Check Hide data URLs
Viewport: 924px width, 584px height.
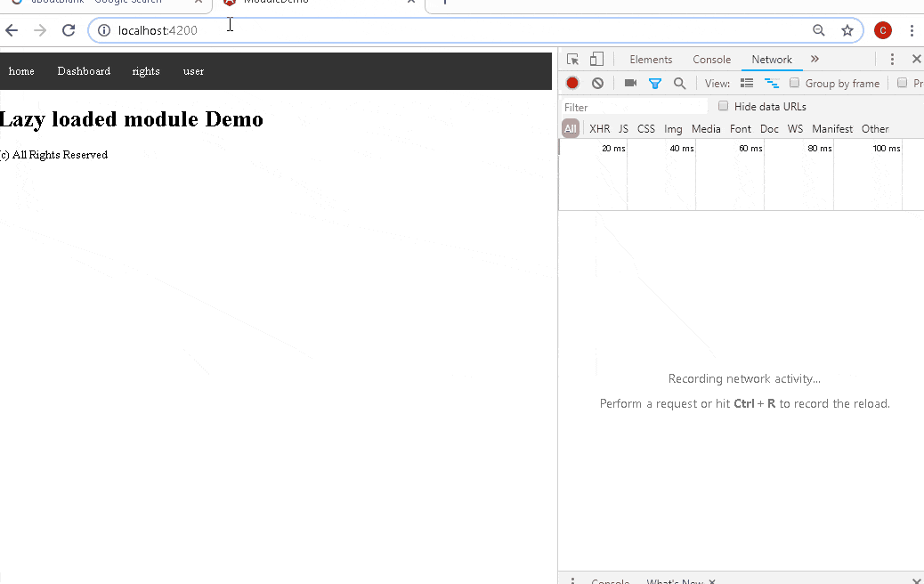724,106
